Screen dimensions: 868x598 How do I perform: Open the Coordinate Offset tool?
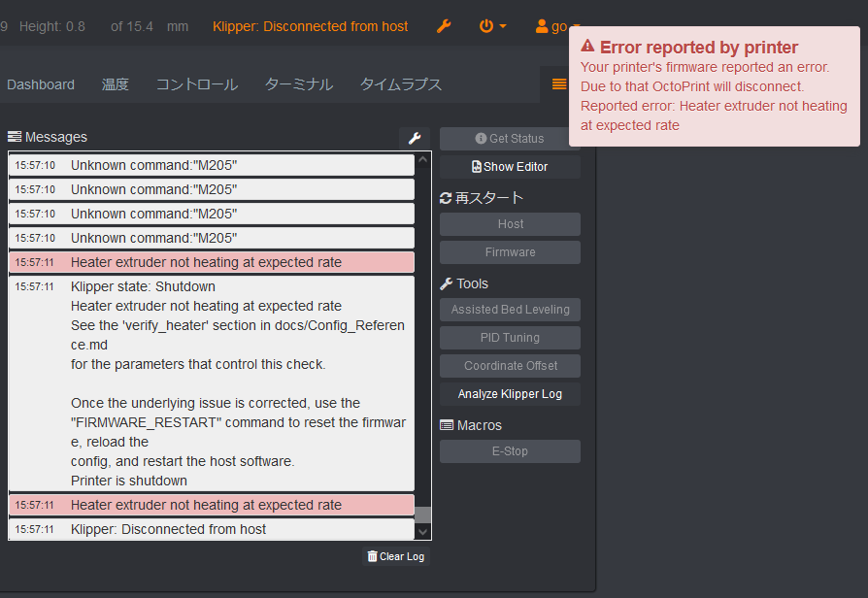[x=510, y=366]
